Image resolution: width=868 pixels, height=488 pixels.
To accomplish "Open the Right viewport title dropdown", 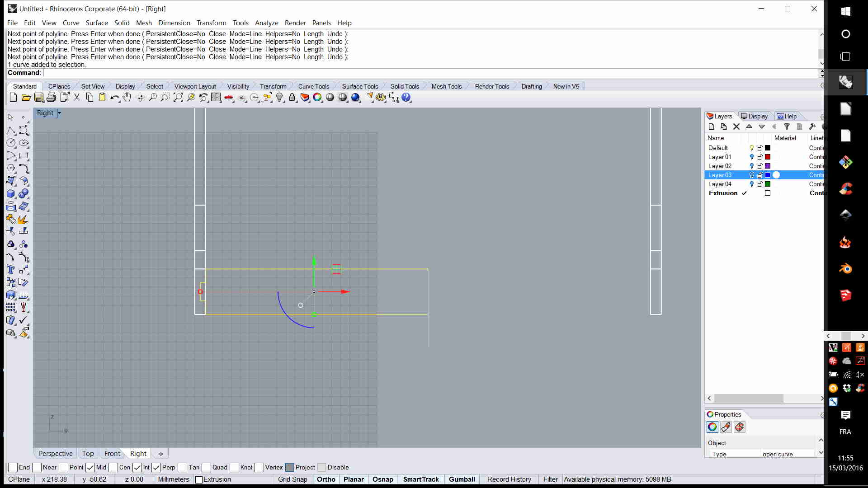I will 59,113.
